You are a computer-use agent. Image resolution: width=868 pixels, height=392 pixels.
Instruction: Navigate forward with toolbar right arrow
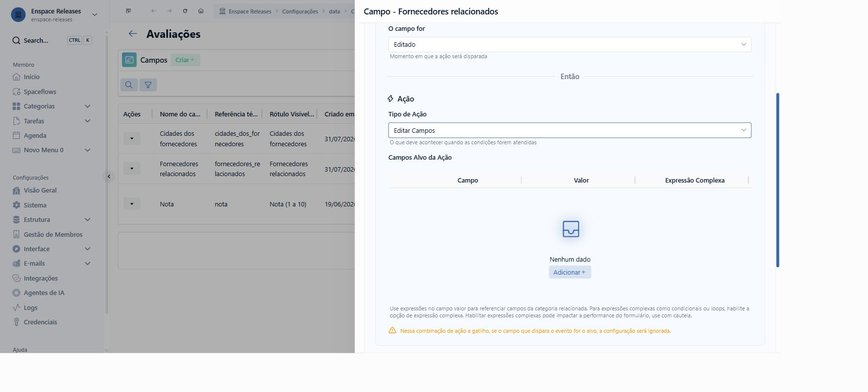[169, 11]
